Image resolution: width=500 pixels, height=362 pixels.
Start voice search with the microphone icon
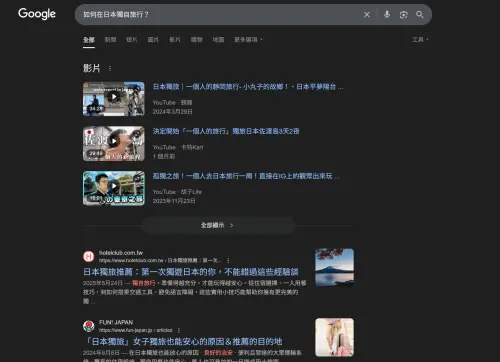point(387,14)
